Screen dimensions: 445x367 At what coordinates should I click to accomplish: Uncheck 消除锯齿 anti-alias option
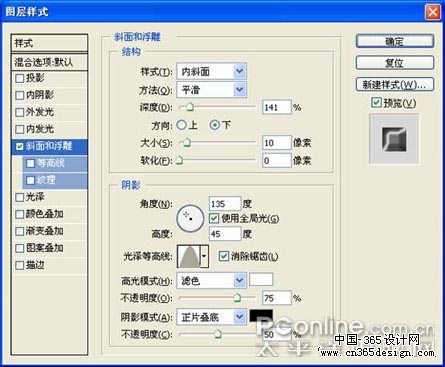coord(223,256)
